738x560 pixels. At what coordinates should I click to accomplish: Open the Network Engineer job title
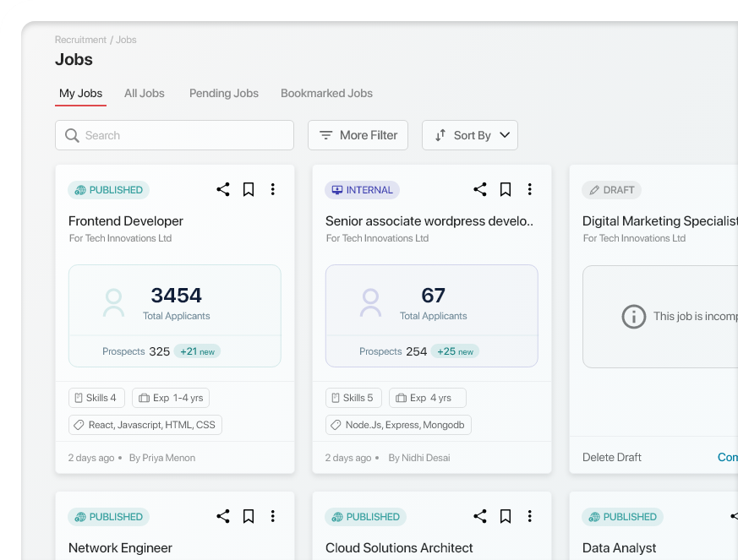(x=121, y=548)
